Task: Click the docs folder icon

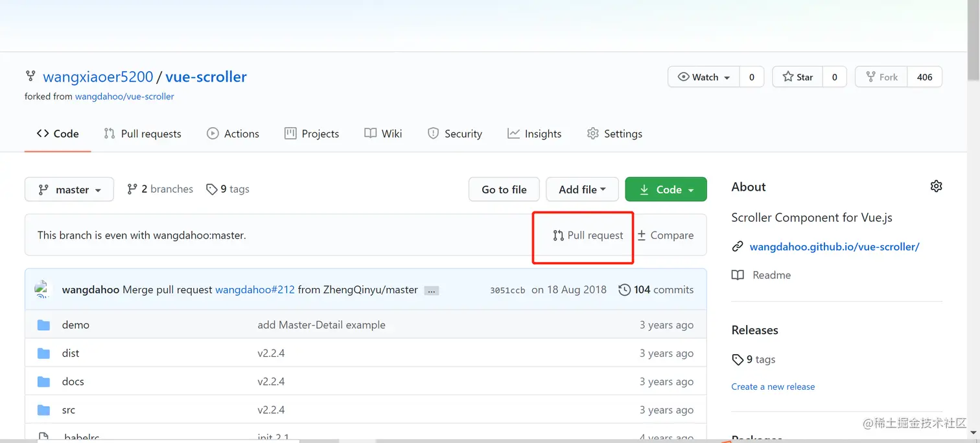Action: pyautogui.click(x=43, y=382)
